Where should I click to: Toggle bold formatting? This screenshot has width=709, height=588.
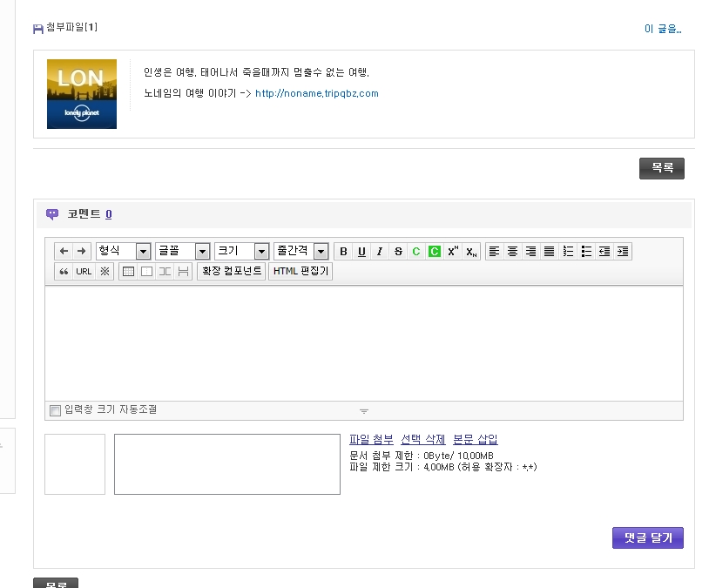pyautogui.click(x=344, y=252)
